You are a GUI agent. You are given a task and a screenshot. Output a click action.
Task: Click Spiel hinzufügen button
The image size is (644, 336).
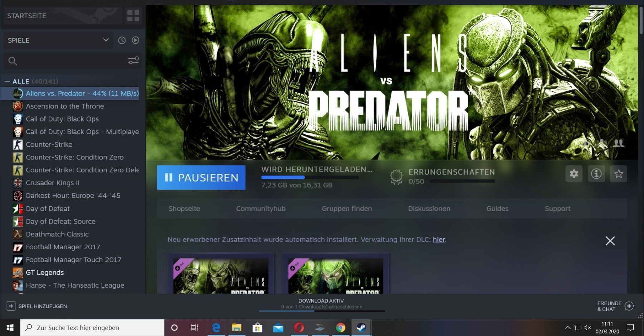pyautogui.click(x=37, y=306)
